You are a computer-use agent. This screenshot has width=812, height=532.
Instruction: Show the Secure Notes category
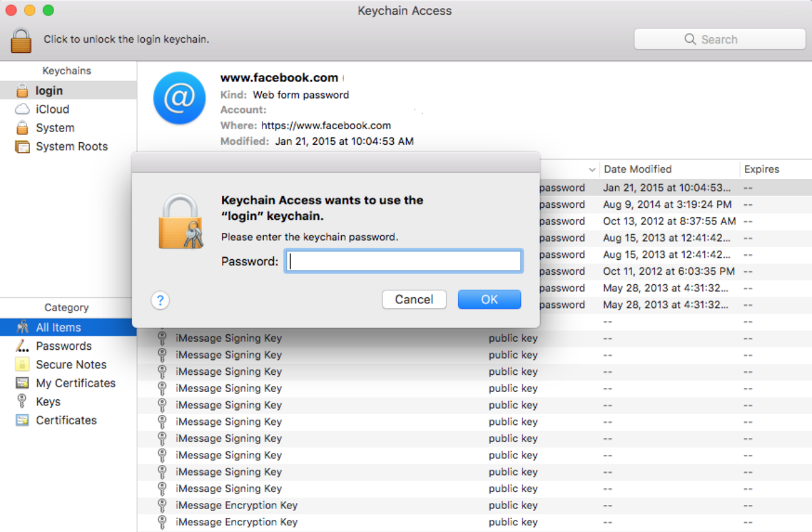click(70, 364)
